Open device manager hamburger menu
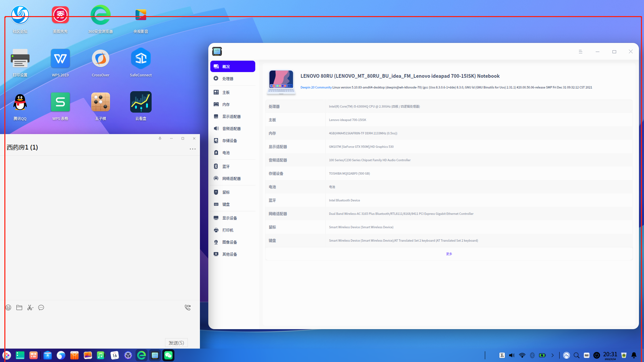644x362 pixels. 580,52
